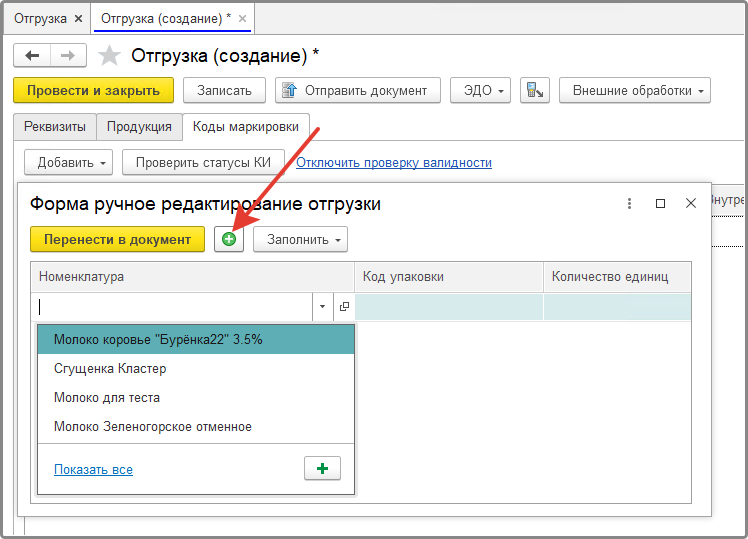Expand the Добавить dropdown

(x=69, y=162)
